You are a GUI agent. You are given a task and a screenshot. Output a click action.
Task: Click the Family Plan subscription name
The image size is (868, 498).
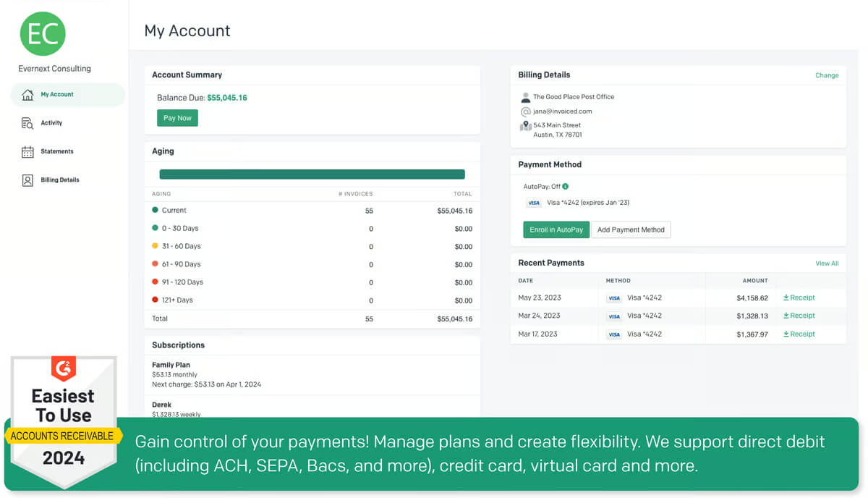coord(171,365)
